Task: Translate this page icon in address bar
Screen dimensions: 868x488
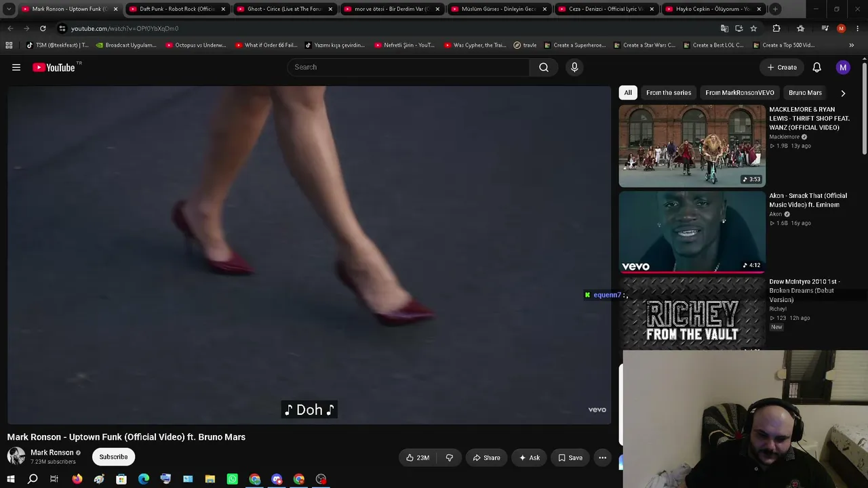Action: tap(724, 28)
